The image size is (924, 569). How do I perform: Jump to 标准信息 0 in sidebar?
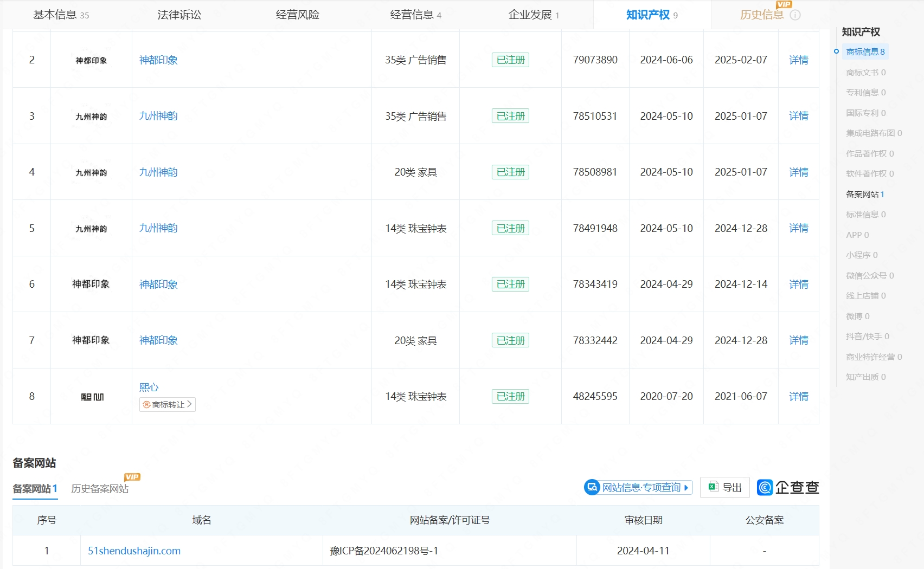tap(866, 215)
